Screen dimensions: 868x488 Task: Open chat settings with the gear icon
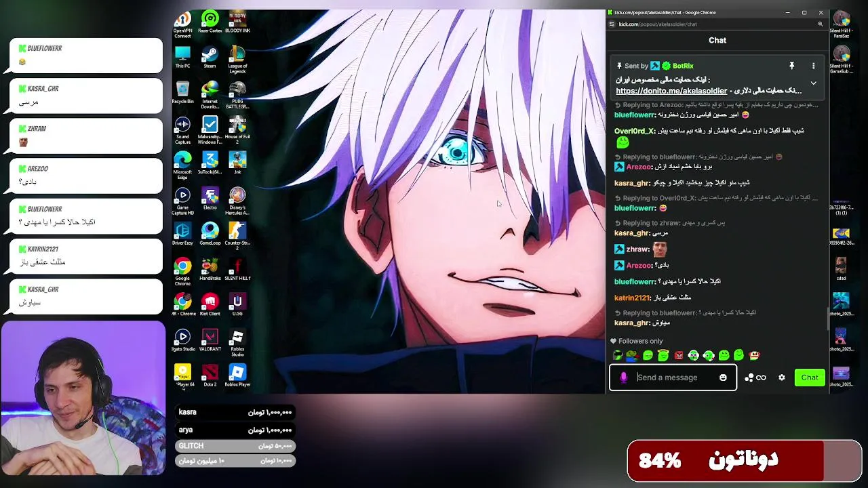click(x=781, y=378)
